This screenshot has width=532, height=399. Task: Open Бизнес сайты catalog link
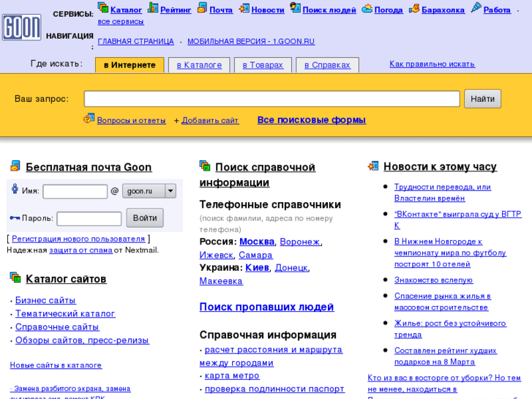coord(46,300)
